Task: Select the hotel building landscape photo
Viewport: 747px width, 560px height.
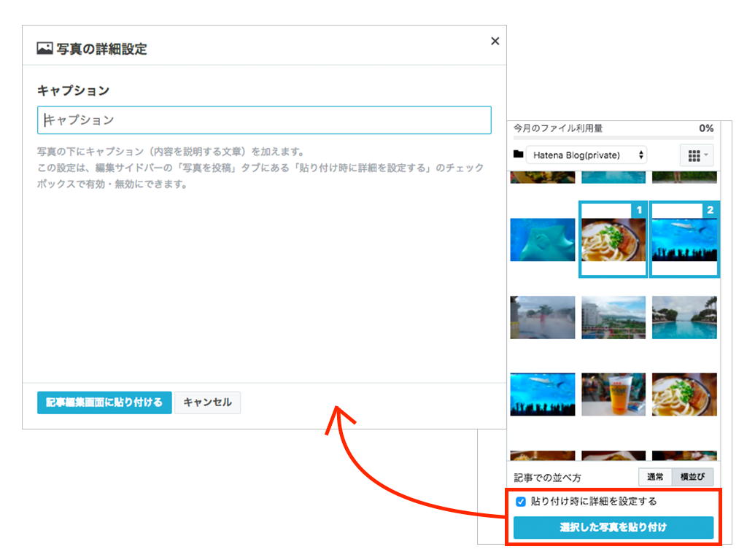Action: tap(613, 318)
